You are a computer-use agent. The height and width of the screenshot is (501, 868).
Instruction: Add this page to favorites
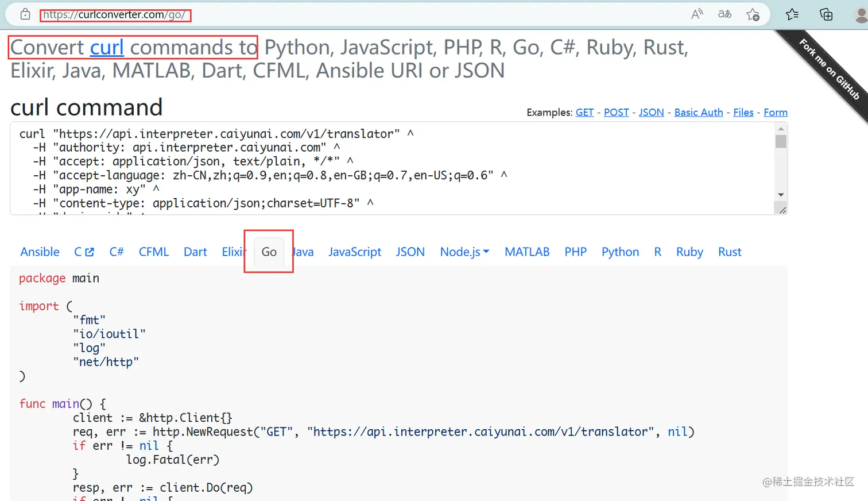click(753, 14)
